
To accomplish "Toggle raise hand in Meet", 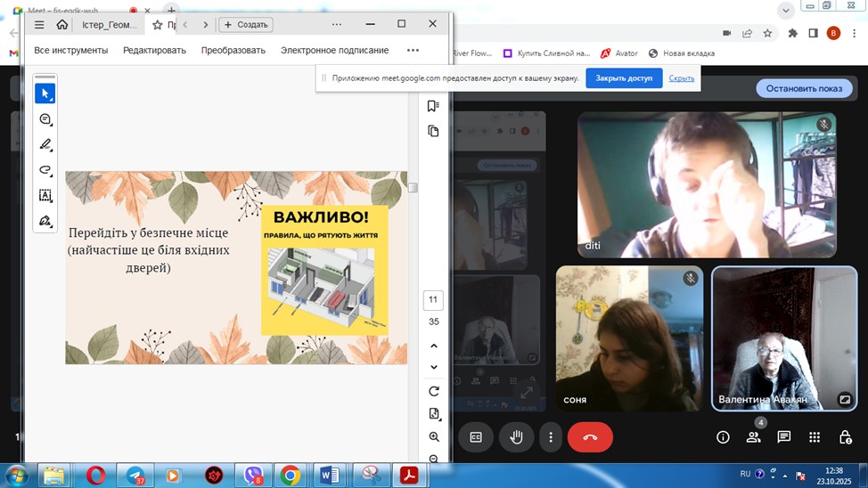I will pyautogui.click(x=516, y=437).
